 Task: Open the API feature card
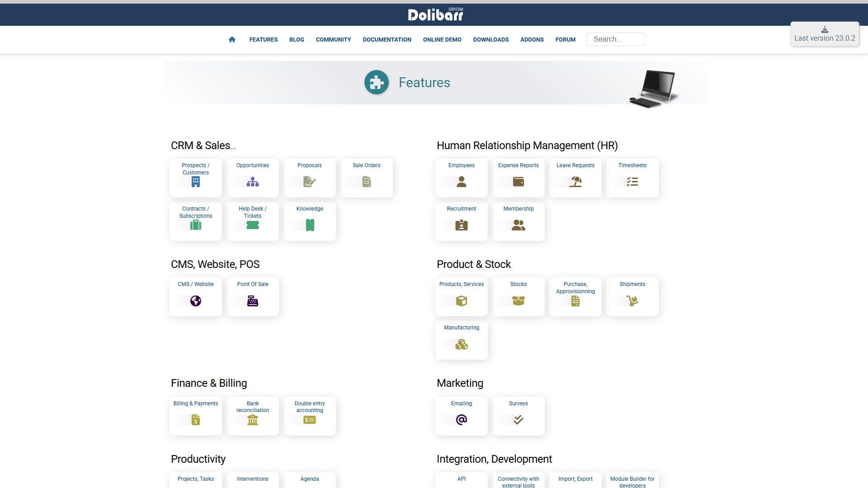[x=462, y=480]
